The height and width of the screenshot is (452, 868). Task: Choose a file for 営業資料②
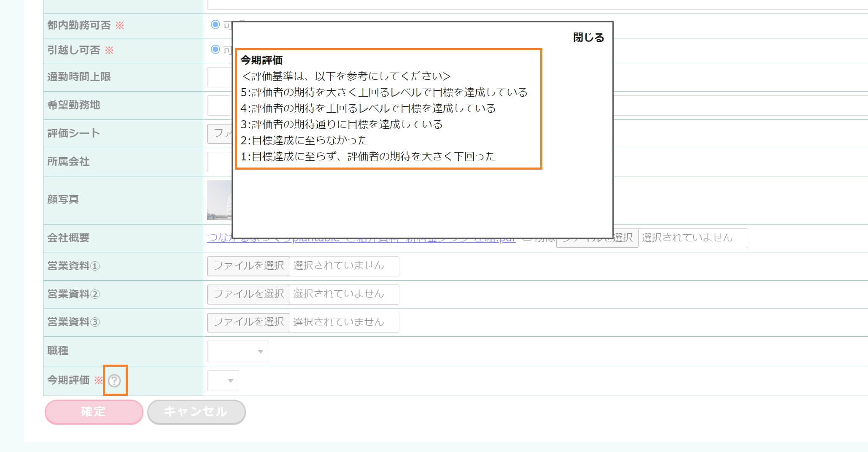pyautogui.click(x=248, y=294)
